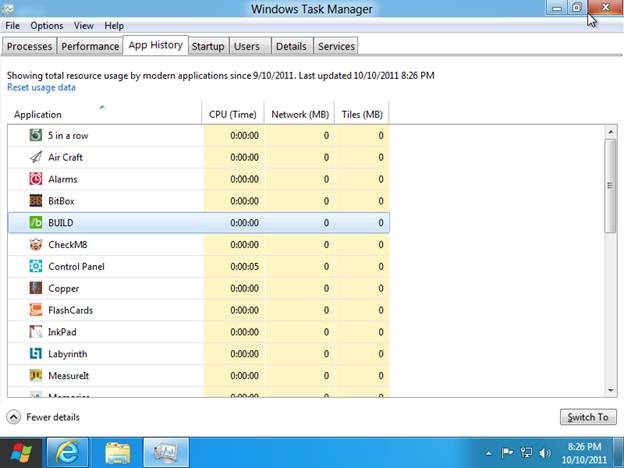Click the BitBox app icon
Screen dimensions: 624x468
(x=36, y=201)
